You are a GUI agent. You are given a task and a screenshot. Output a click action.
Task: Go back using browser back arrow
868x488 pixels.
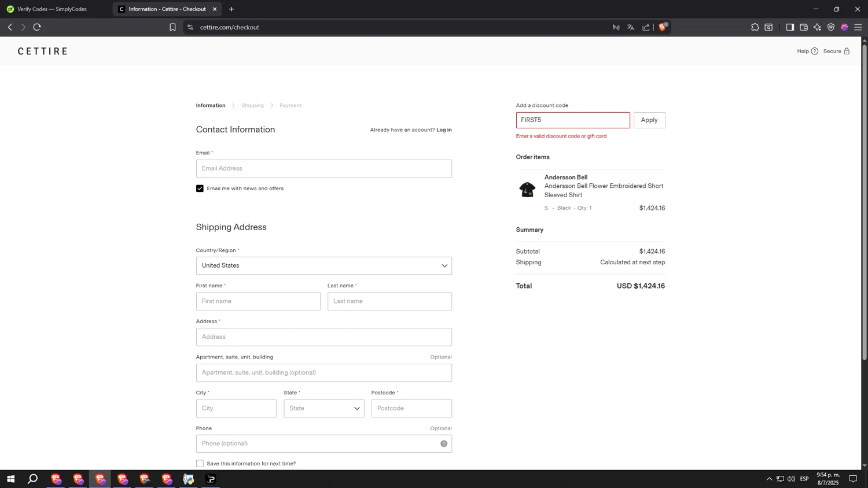[10, 27]
